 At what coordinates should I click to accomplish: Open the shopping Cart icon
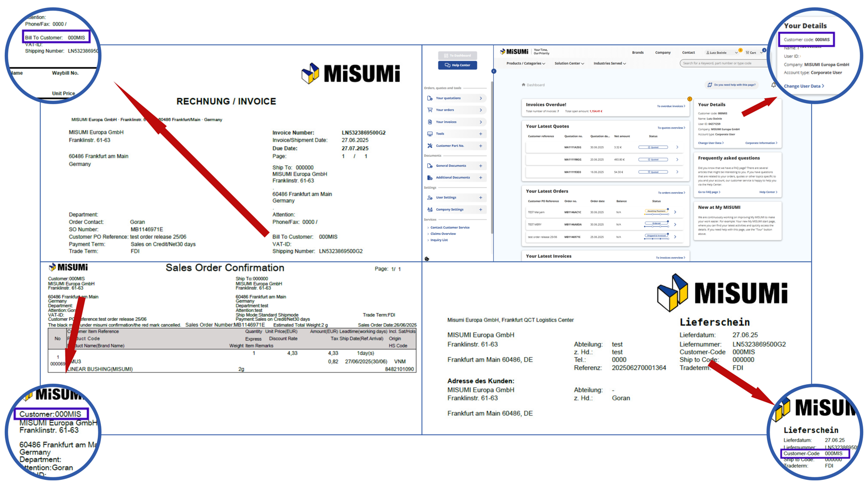point(751,53)
